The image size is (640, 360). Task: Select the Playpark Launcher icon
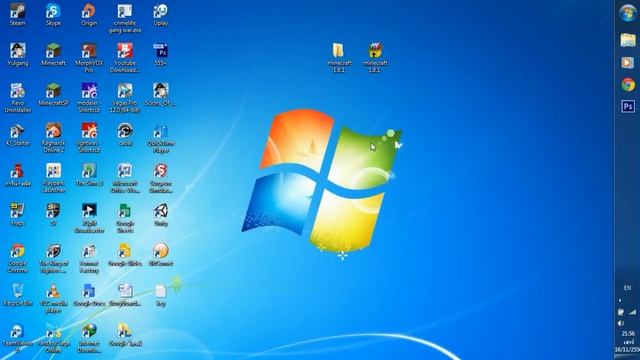coord(53,178)
